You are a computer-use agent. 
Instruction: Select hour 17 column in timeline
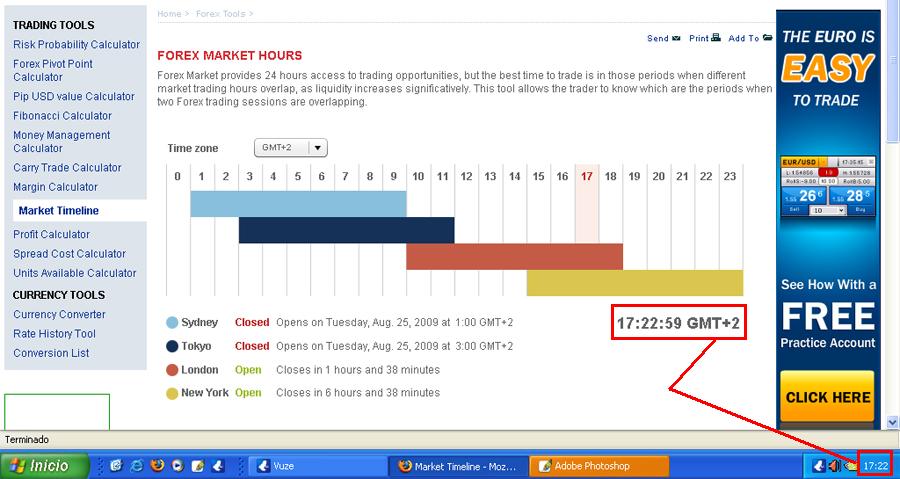pyautogui.click(x=587, y=177)
